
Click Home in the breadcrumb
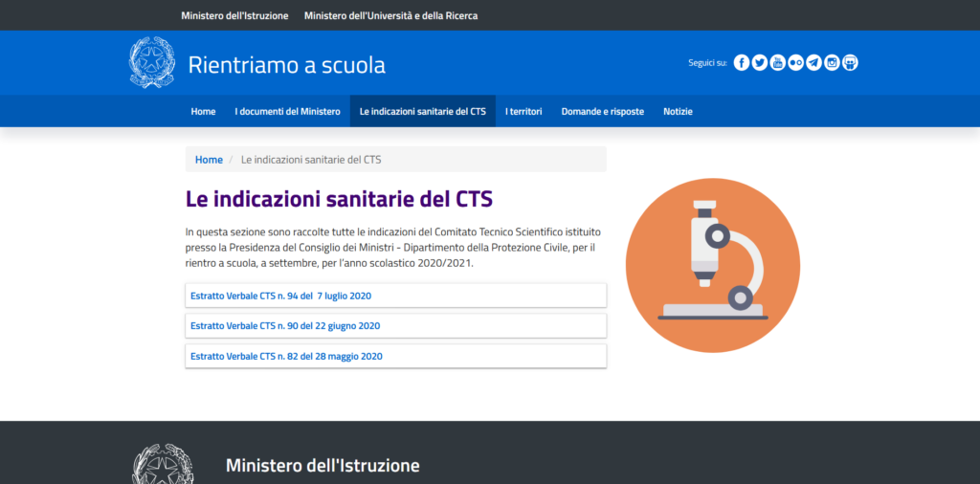(x=209, y=160)
